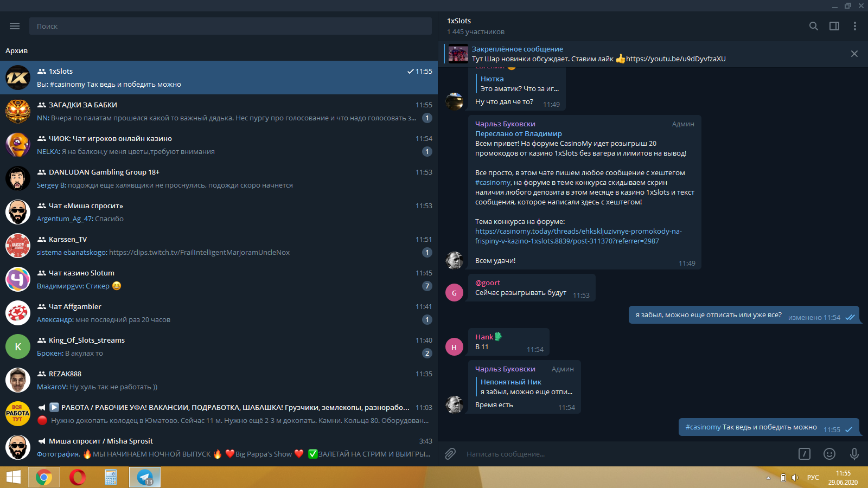This screenshot has width=868, height=488.
Task: Open the hamburger main menu
Action: tap(15, 26)
